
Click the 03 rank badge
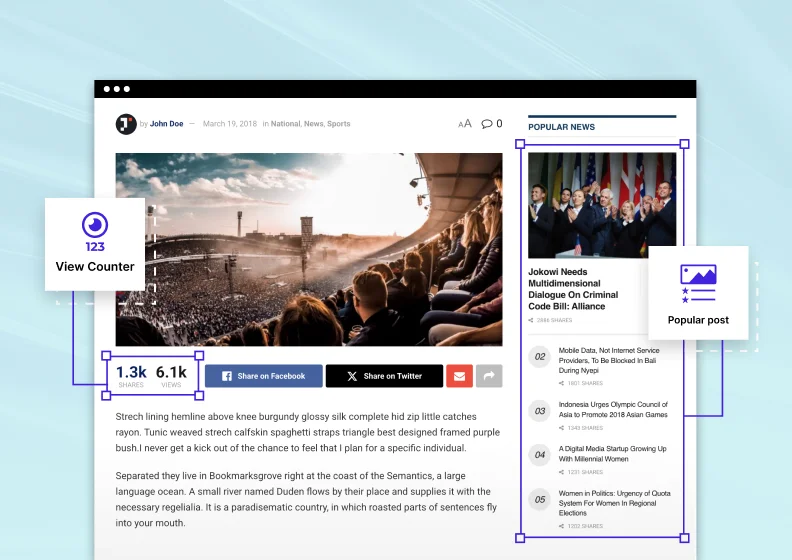click(539, 411)
